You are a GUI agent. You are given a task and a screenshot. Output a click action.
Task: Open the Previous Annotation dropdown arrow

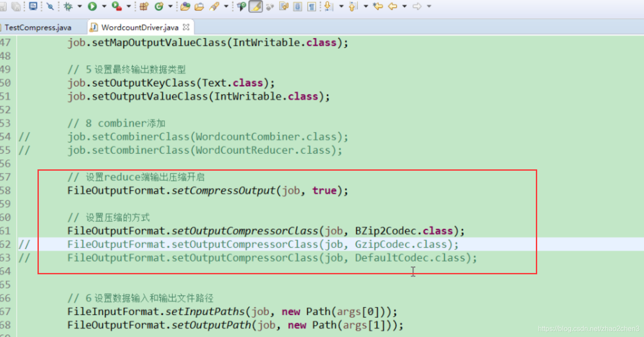365,7
